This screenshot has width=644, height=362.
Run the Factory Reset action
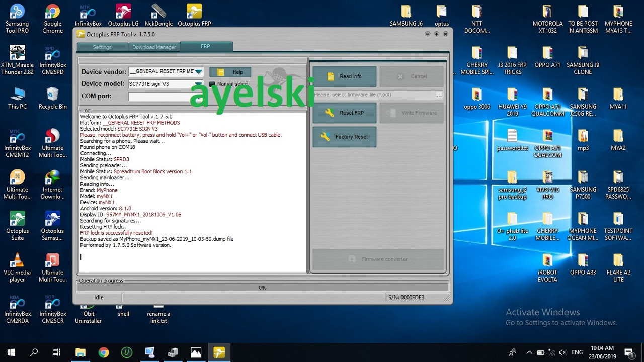[x=344, y=137]
